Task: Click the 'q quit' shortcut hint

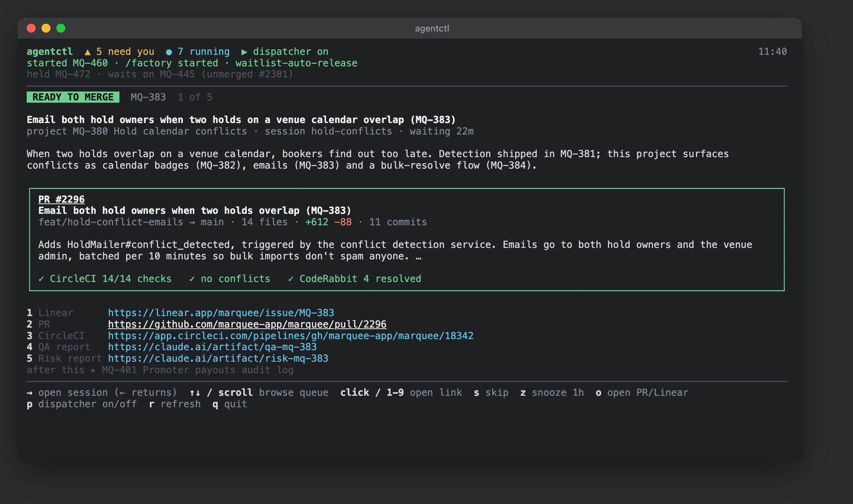Action: [x=230, y=404]
